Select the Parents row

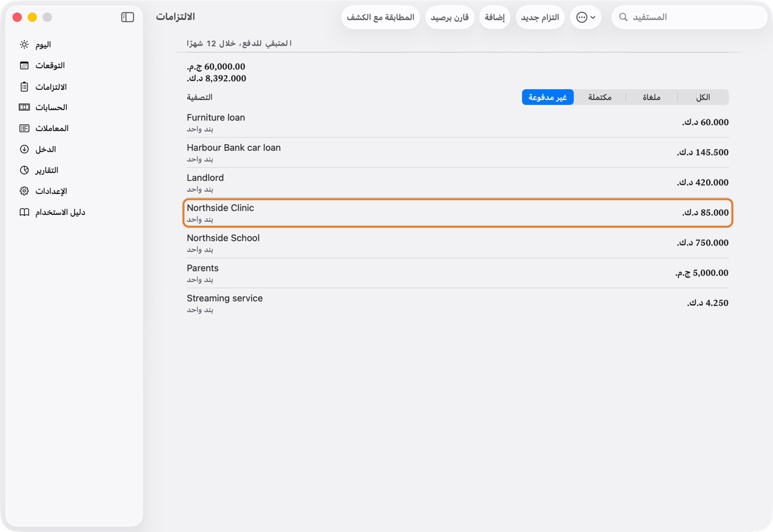click(x=457, y=273)
